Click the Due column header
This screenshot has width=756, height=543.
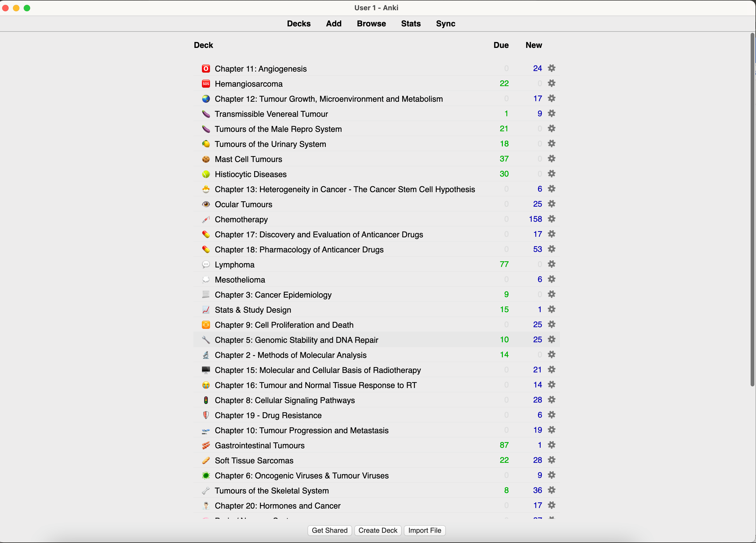501,45
